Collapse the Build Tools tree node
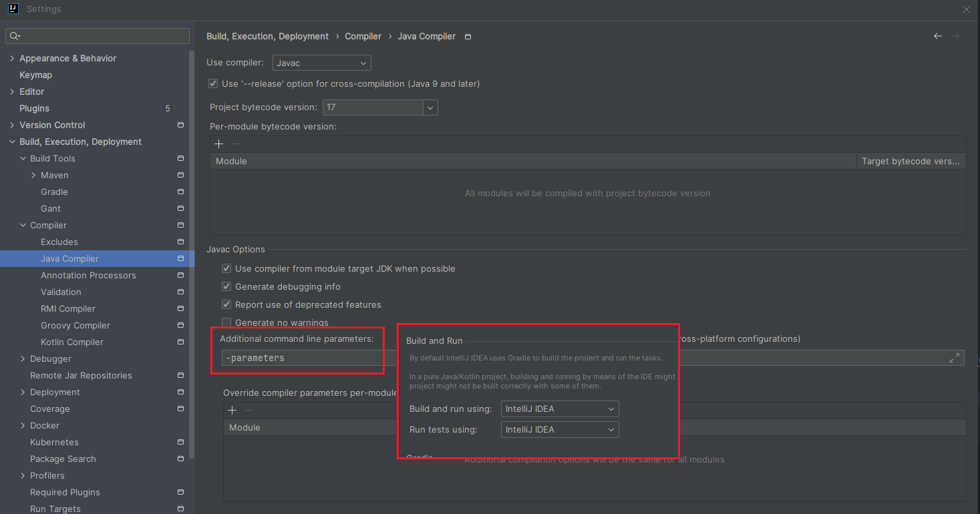This screenshot has width=980, height=514. [x=21, y=158]
